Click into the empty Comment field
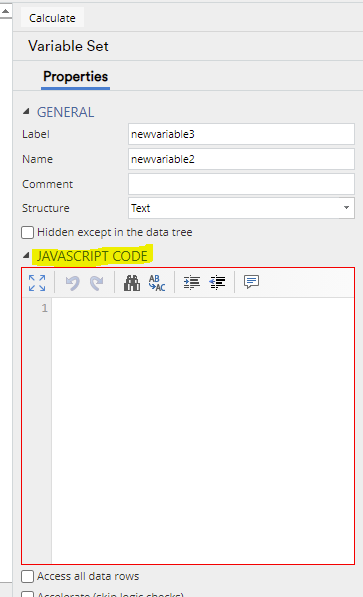 241,184
